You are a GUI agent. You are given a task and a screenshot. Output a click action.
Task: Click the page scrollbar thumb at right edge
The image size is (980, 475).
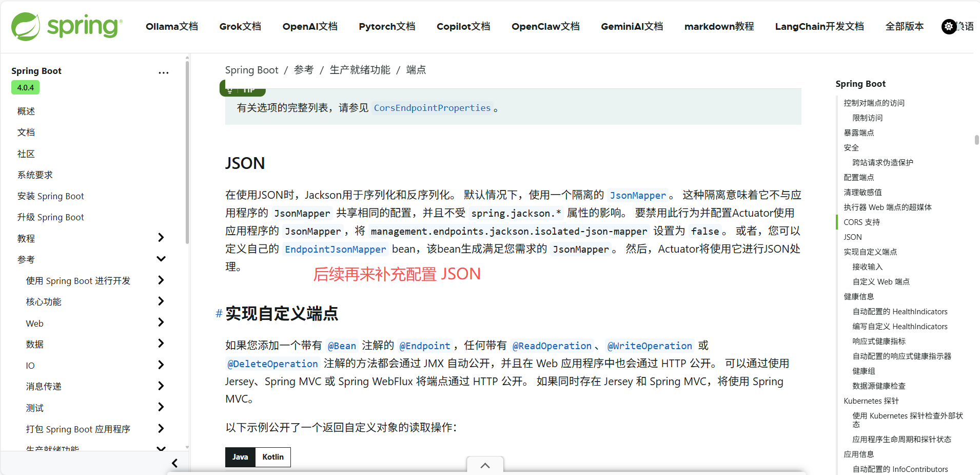click(x=976, y=140)
